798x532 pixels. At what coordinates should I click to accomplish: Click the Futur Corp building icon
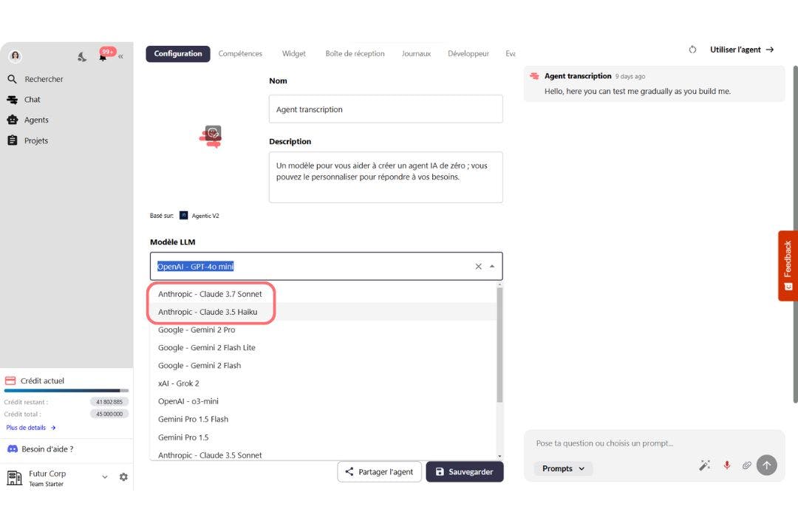tap(14, 477)
